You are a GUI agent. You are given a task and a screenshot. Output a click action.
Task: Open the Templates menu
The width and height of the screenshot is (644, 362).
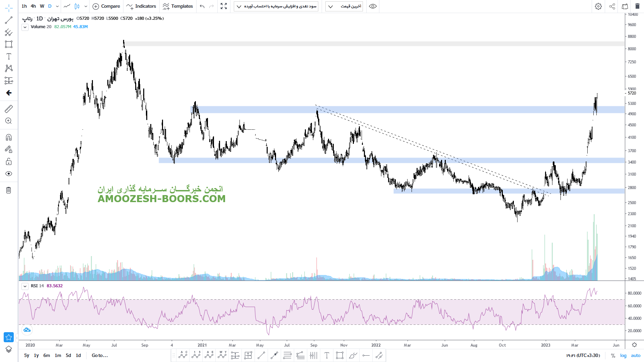178,6
